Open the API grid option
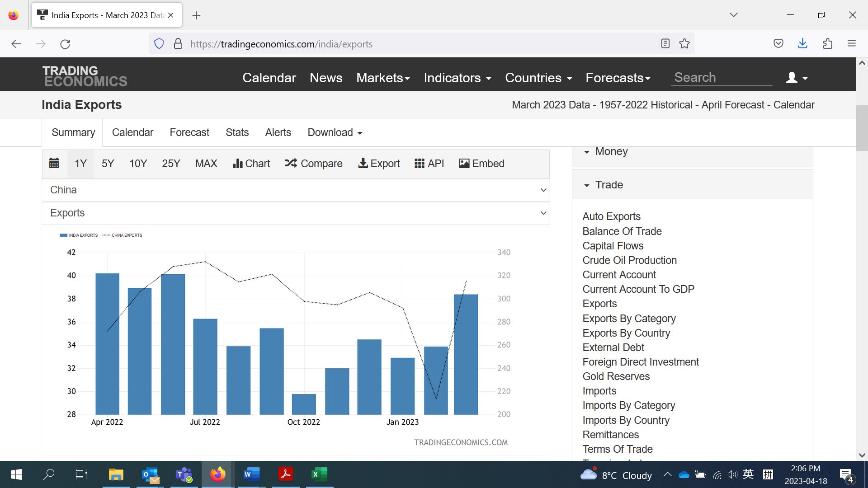 click(x=429, y=164)
